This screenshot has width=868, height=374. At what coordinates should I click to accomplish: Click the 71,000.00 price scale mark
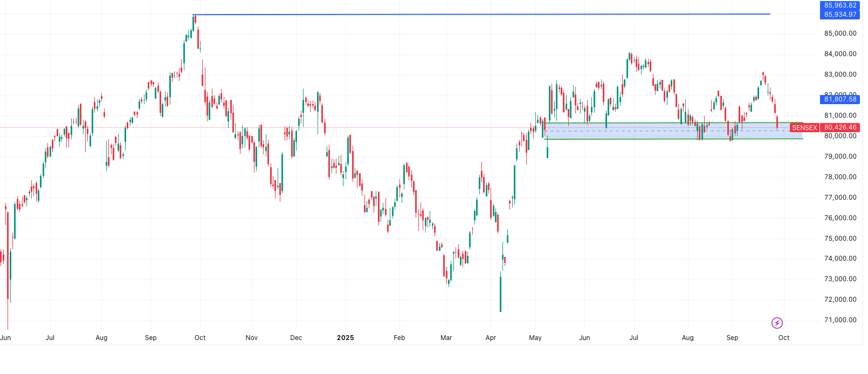pos(840,320)
